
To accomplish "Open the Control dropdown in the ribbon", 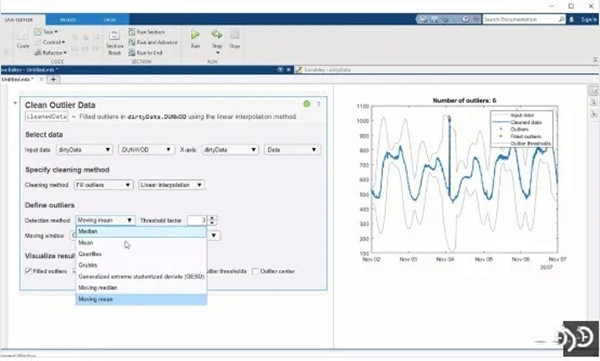I will pyautogui.click(x=50, y=42).
